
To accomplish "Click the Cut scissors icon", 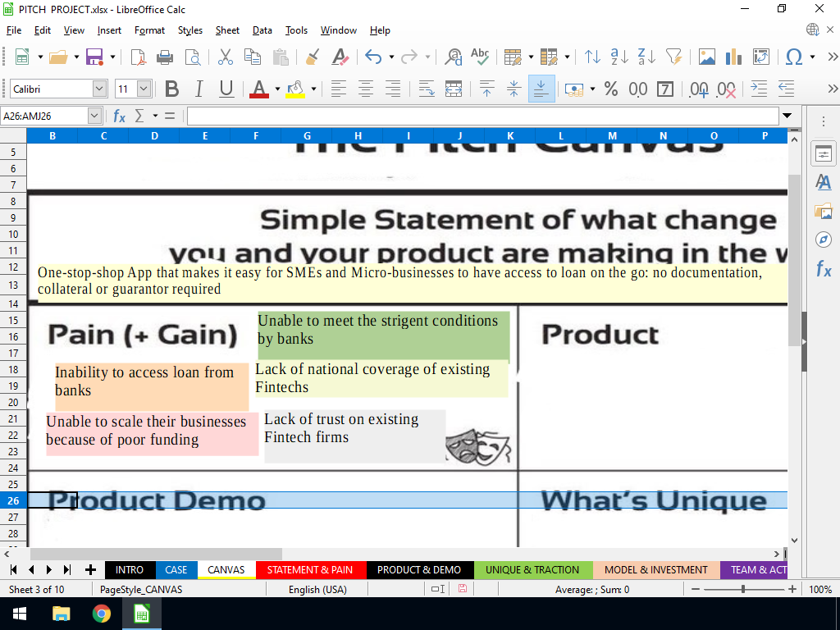I will [x=226, y=57].
